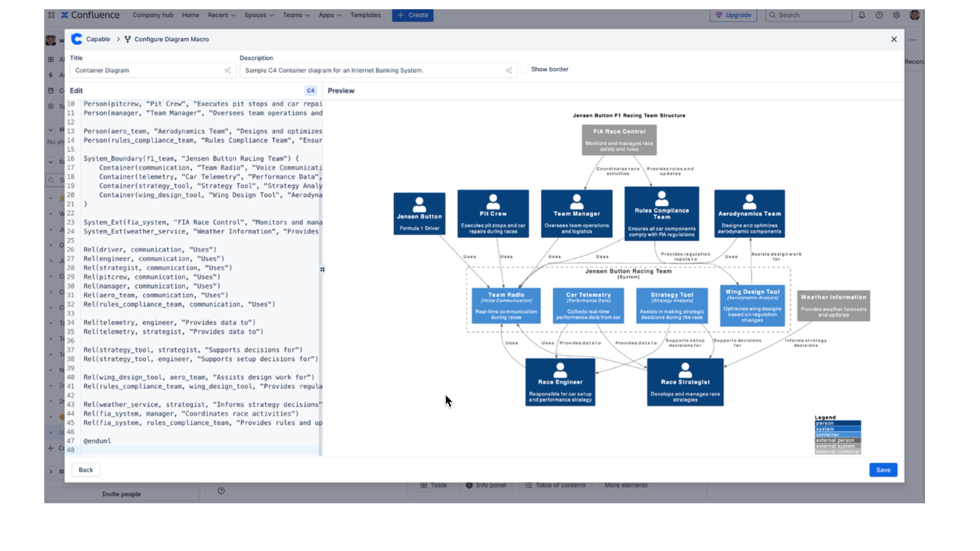Image resolution: width=980 pixels, height=551 pixels.
Task: Click the Weather Information box in preview
Action: pyautogui.click(x=833, y=306)
